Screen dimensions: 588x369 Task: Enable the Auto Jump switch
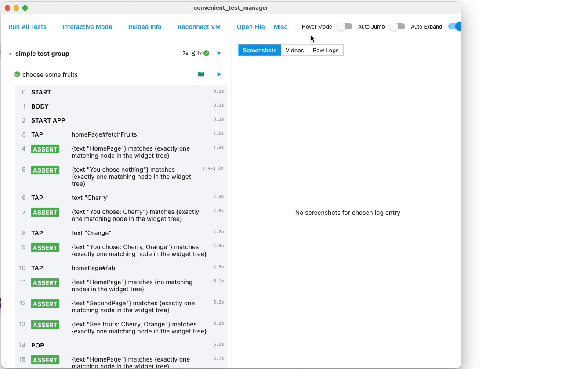[397, 26]
